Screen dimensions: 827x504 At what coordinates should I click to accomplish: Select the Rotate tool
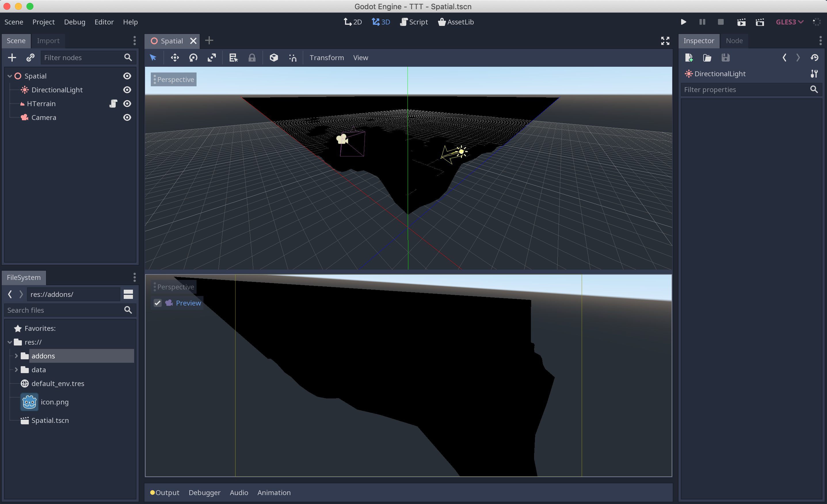[193, 57]
